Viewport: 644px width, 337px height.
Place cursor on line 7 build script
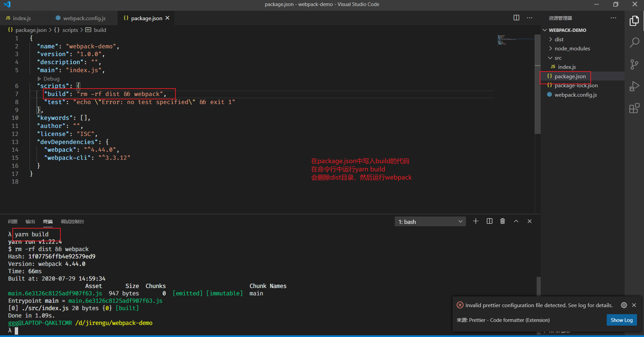pyautogui.click(x=105, y=94)
